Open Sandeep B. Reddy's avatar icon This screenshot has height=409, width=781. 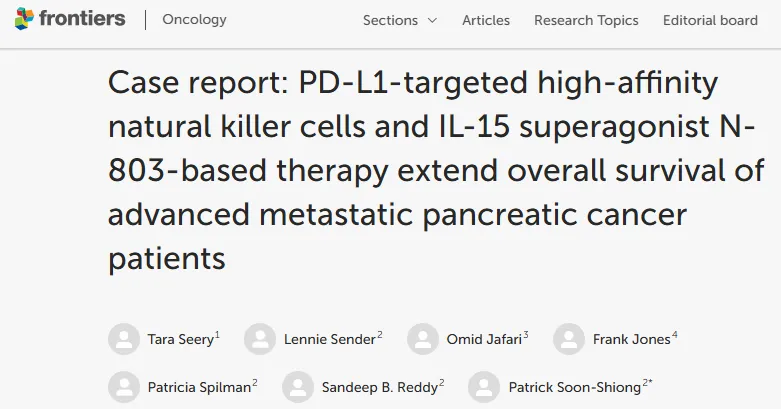pos(298,387)
